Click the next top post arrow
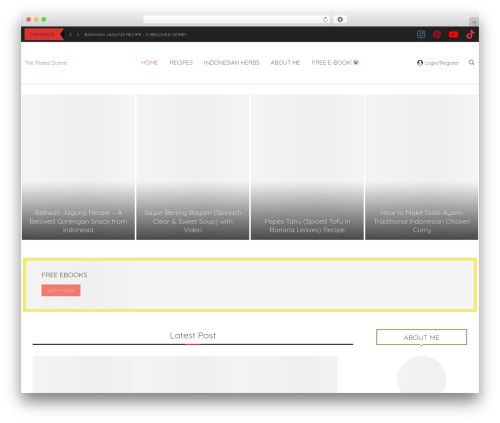 click(78, 34)
